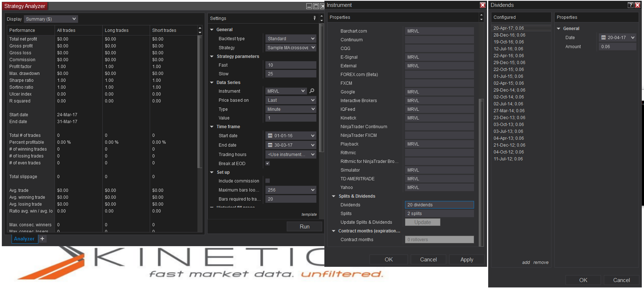This screenshot has height=290, width=644.
Task: Click the Fast parameter input field
Action: click(x=291, y=65)
